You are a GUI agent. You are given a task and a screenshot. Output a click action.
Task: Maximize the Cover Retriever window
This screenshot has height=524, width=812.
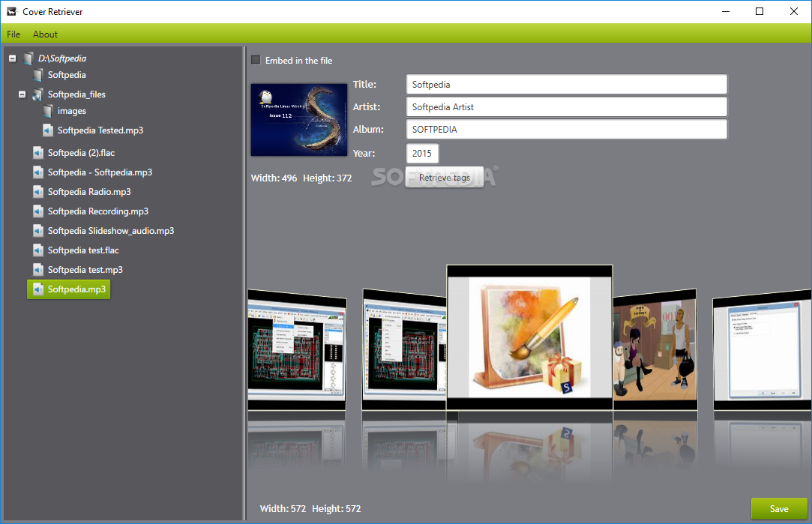pos(760,11)
